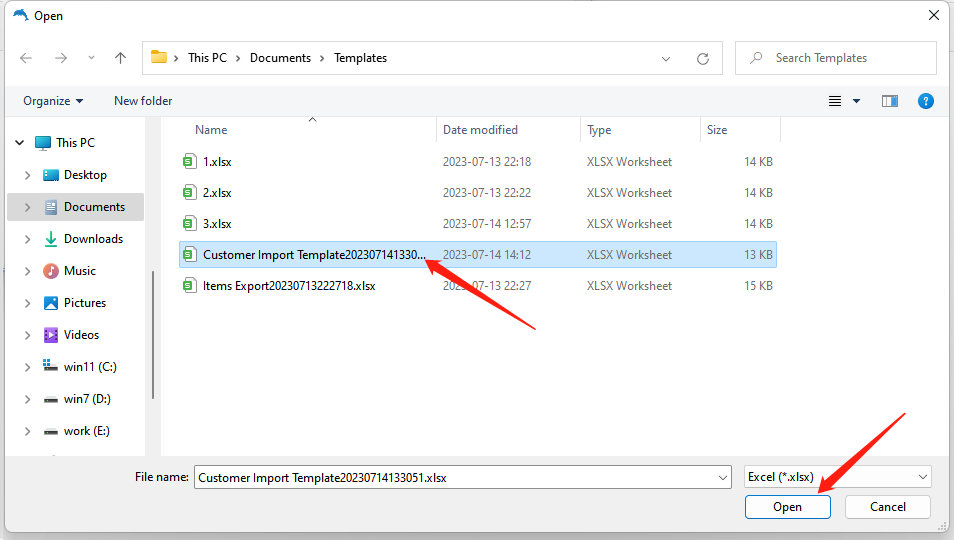Click New folder in toolbar
This screenshot has height=540, width=954.
(143, 101)
